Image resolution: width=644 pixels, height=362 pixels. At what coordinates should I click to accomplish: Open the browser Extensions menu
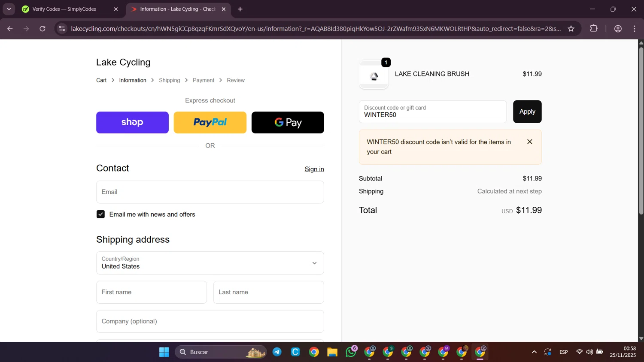594,29
